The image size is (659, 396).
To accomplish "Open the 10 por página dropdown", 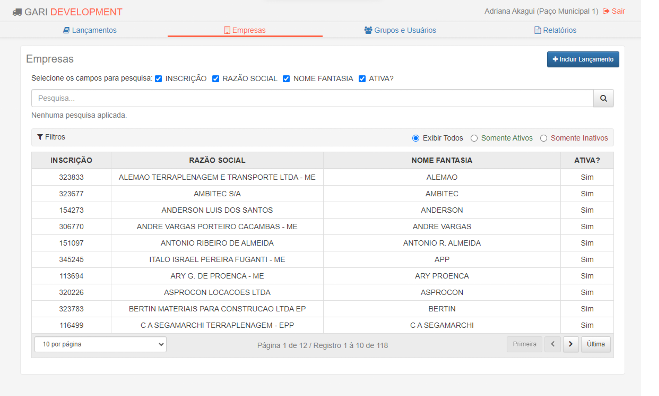I will coord(100,344).
